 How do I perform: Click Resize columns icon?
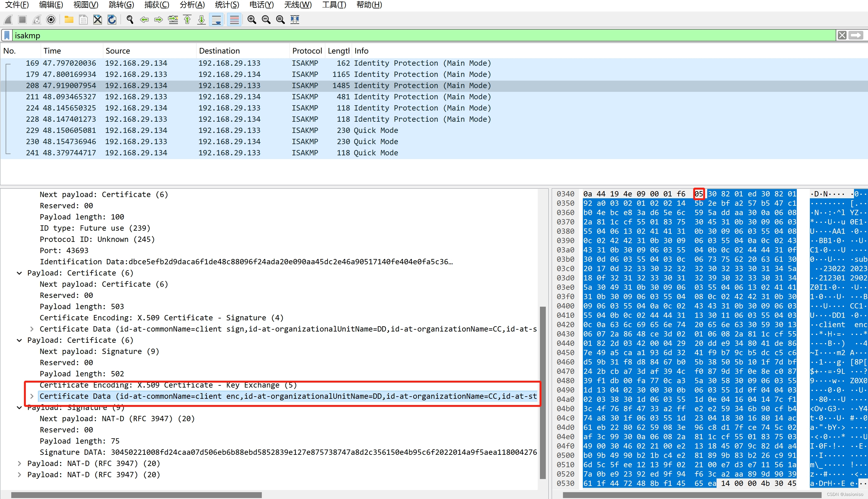pos(295,20)
